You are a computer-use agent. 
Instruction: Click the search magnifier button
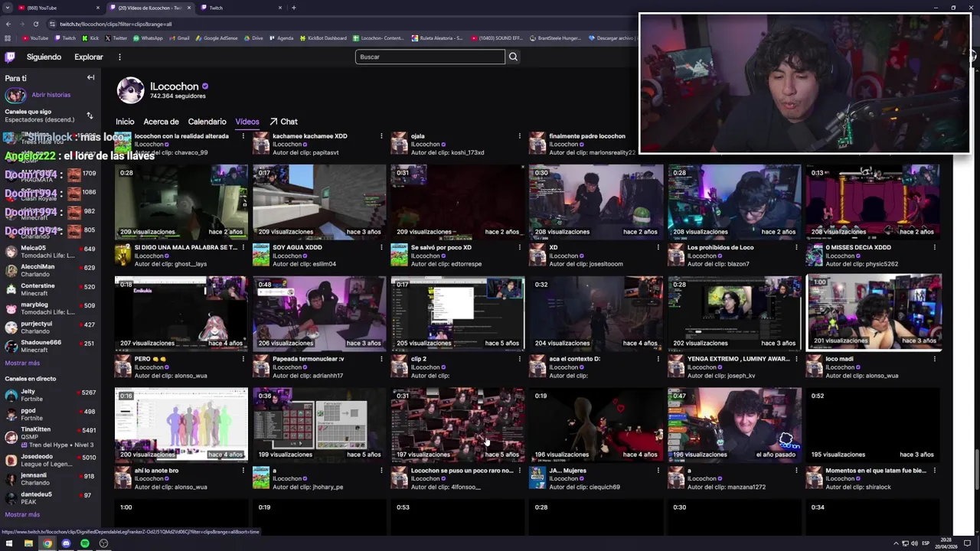513,57
